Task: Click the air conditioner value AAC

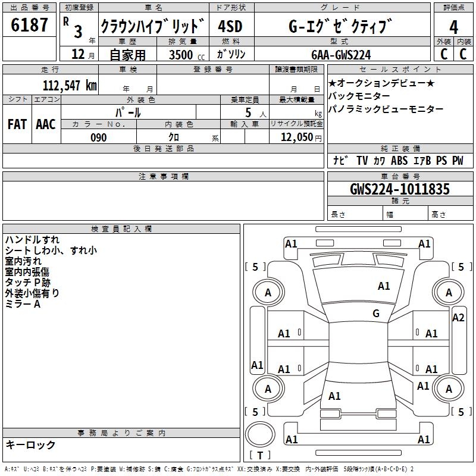Action: tap(46, 124)
